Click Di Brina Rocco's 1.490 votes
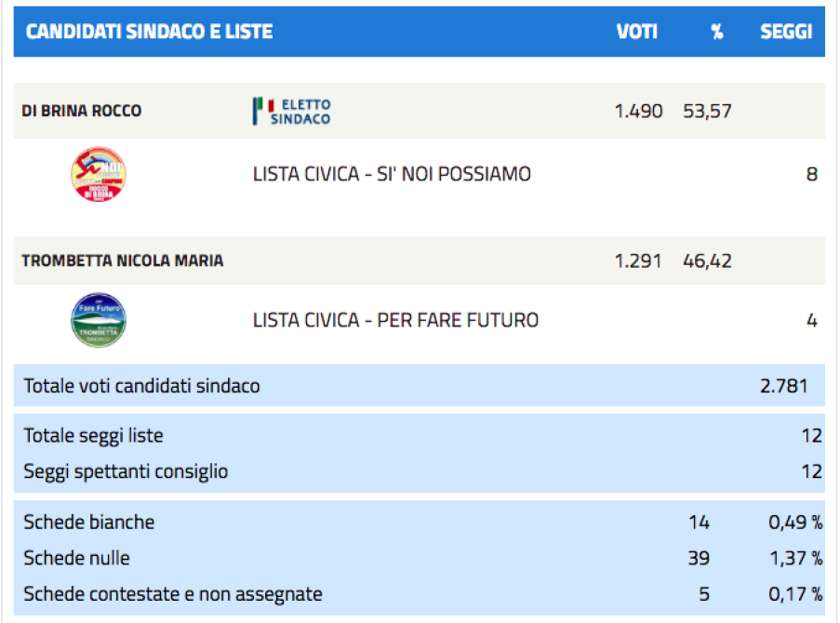The image size is (840, 623). 638,112
